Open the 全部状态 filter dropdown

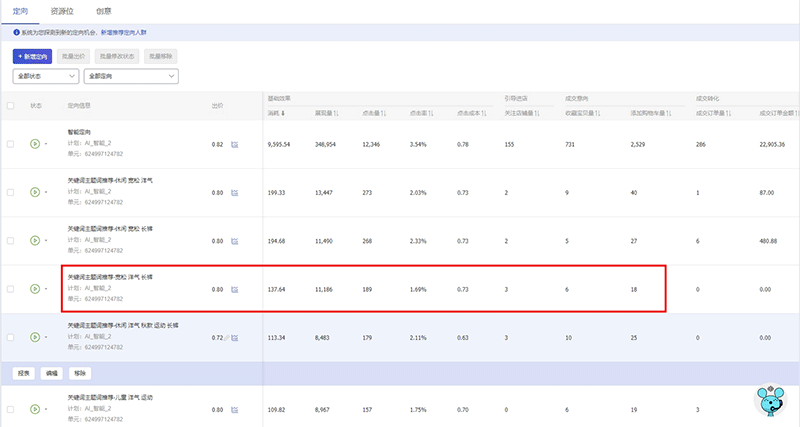[45, 76]
